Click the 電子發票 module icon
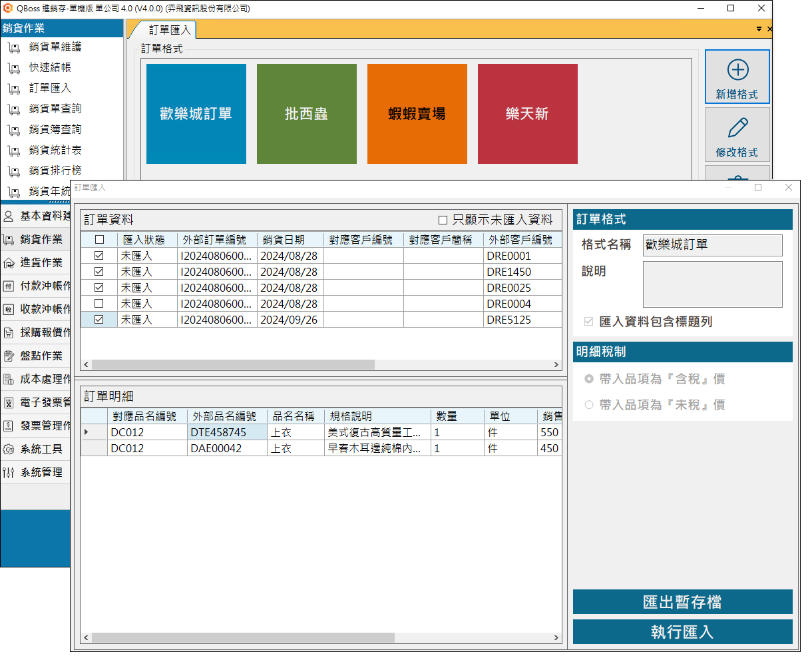 (x=9, y=403)
